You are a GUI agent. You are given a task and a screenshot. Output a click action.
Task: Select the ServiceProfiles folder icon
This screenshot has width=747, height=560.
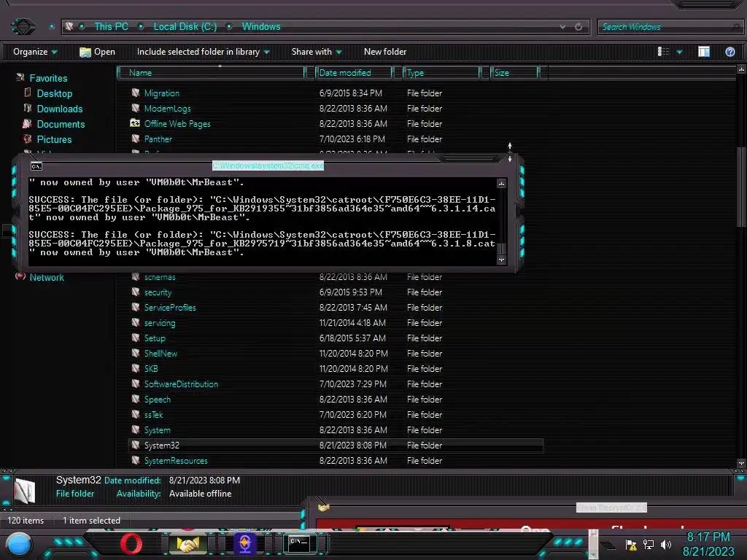point(136,307)
